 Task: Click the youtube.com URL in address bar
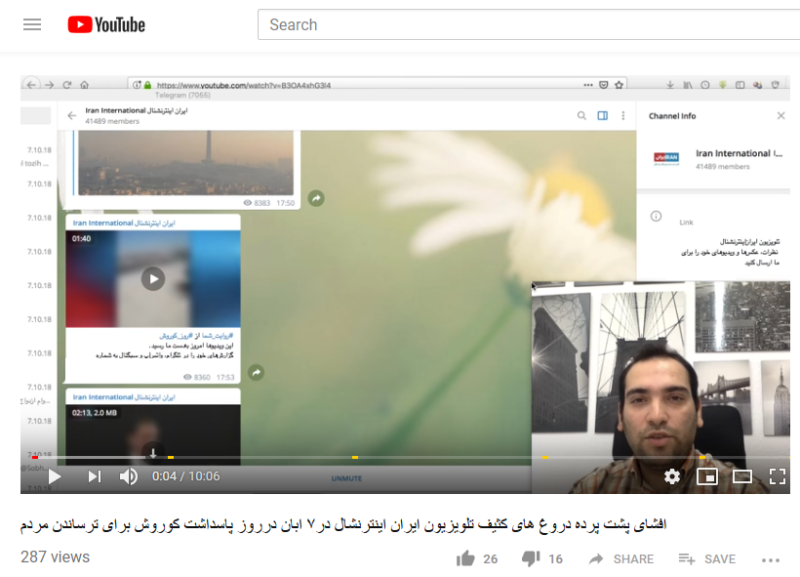[x=244, y=85]
